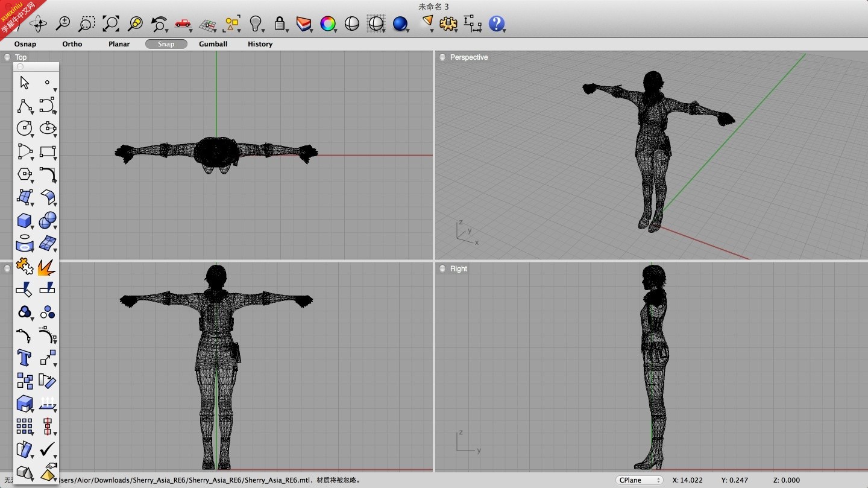
Task: Open the Top viewport title menu
Action: (x=21, y=57)
